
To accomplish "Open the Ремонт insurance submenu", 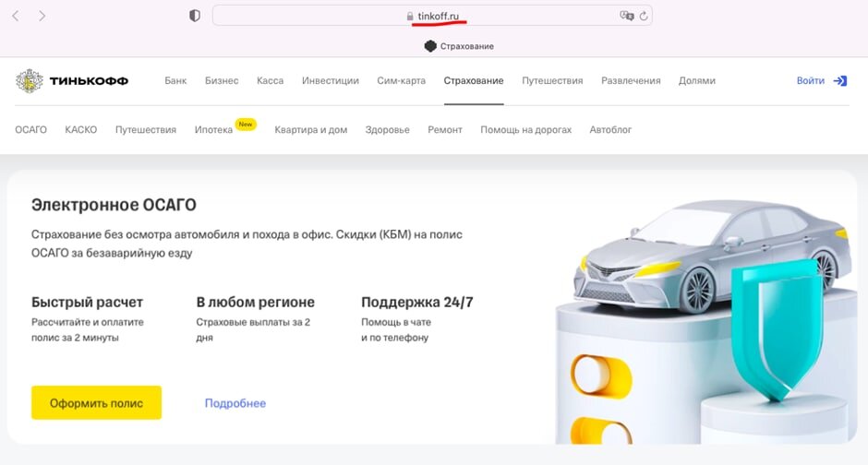I will (x=445, y=130).
